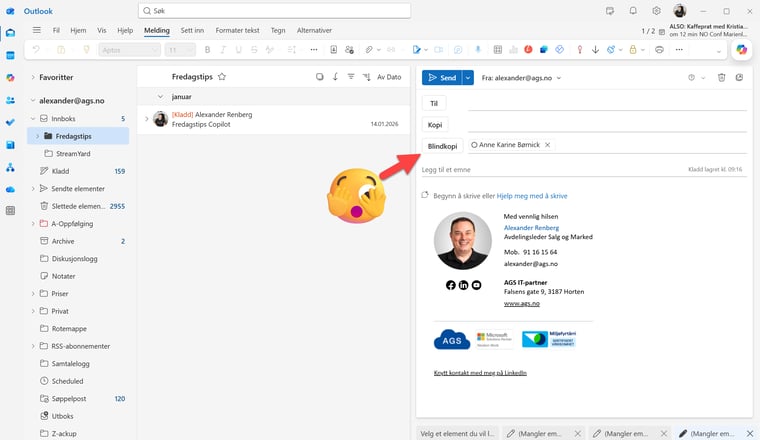
Task: Collapse the januar group in the message list
Action: coord(160,97)
